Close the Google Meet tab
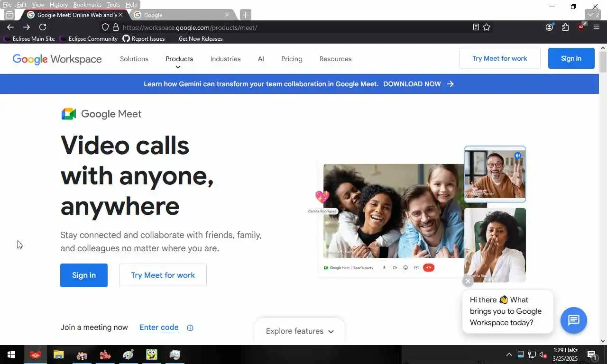The width and height of the screenshot is (607, 364). 120,15
